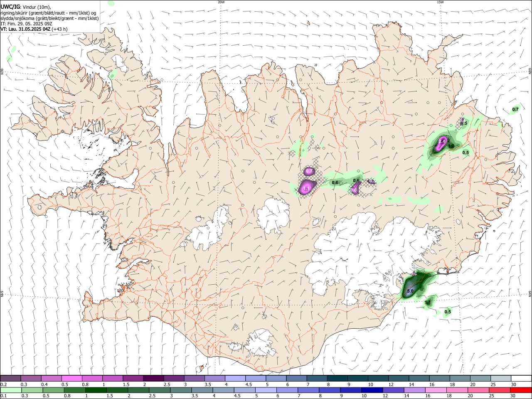Image resolution: width=532 pixels, height=399 pixels.
Task: Choose the deep navy 10–12 rain swatch
Action: tap(371, 390)
